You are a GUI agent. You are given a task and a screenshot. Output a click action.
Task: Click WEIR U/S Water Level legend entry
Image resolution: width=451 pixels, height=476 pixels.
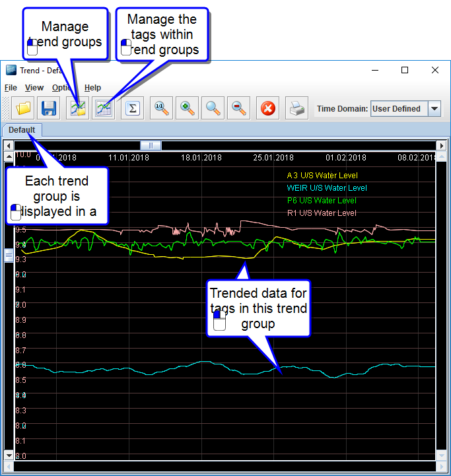click(327, 188)
